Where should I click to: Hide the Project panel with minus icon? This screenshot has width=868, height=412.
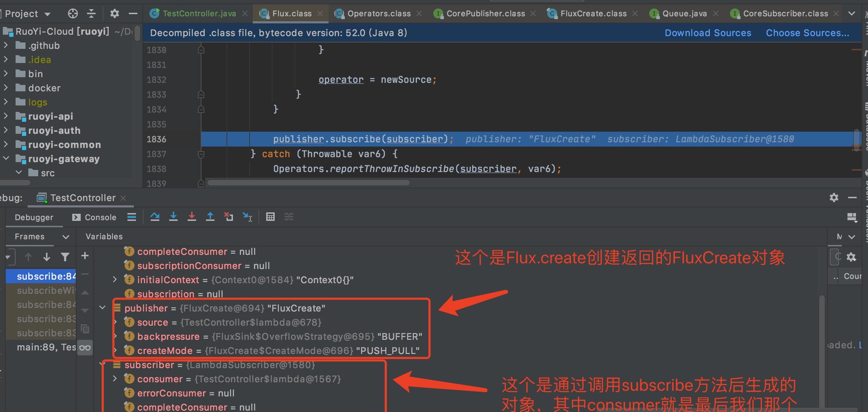(x=133, y=14)
